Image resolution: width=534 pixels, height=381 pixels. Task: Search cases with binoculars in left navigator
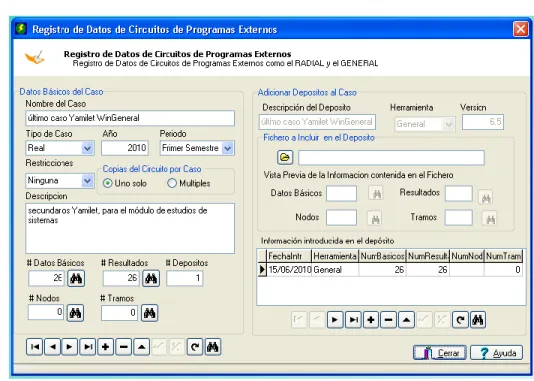(213, 347)
